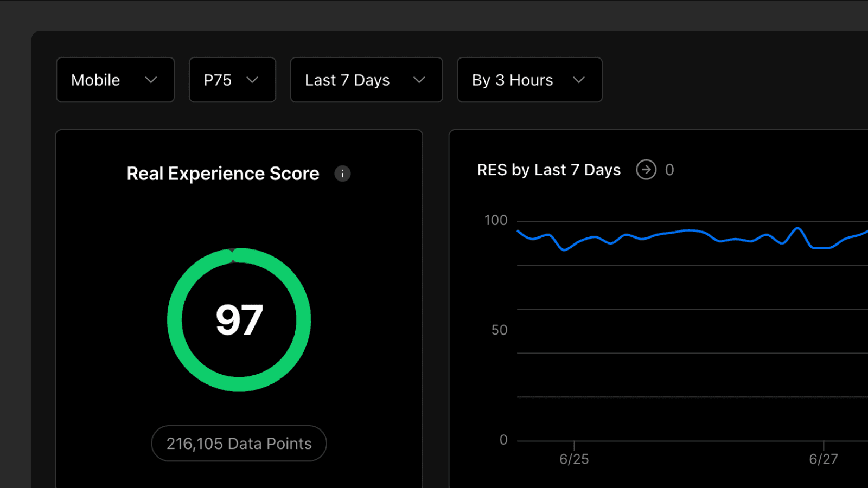Open the Mobile device dropdown
Screen dimensions: 868x488
point(115,80)
